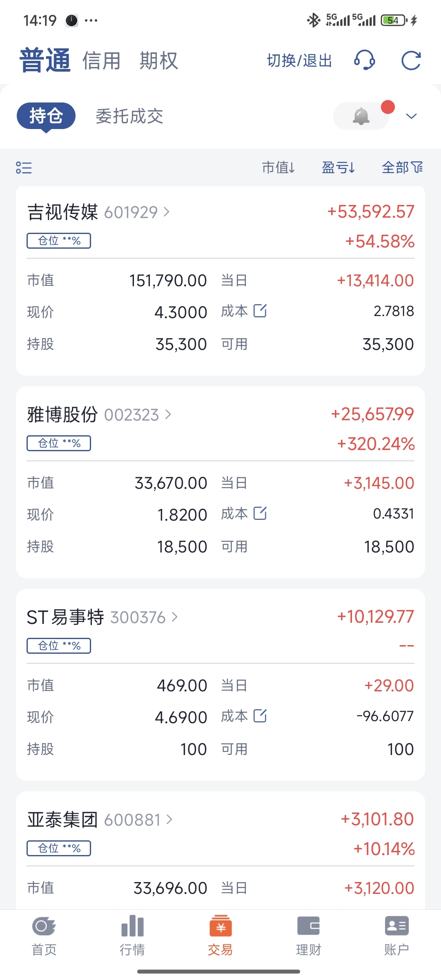Refresh holdings with the reload icon
Image resolution: width=441 pixels, height=980 pixels.
(411, 61)
